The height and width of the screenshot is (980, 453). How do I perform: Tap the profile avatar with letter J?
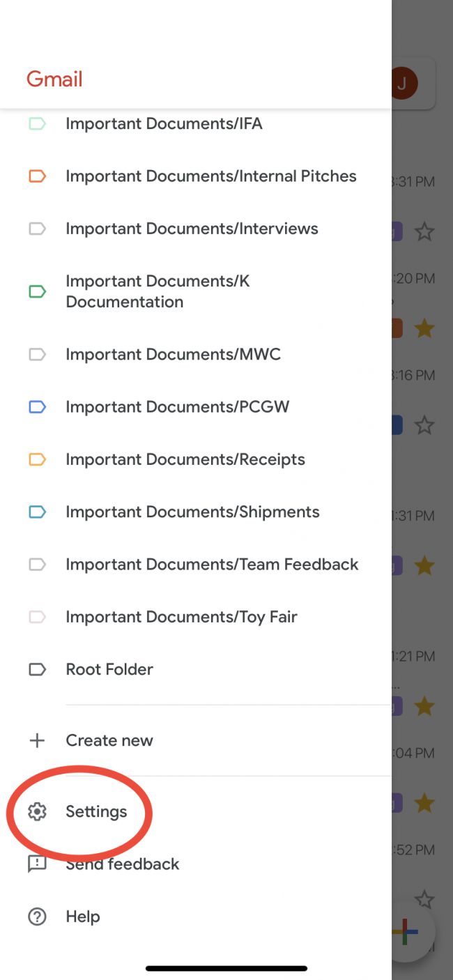[x=402, y=84]
